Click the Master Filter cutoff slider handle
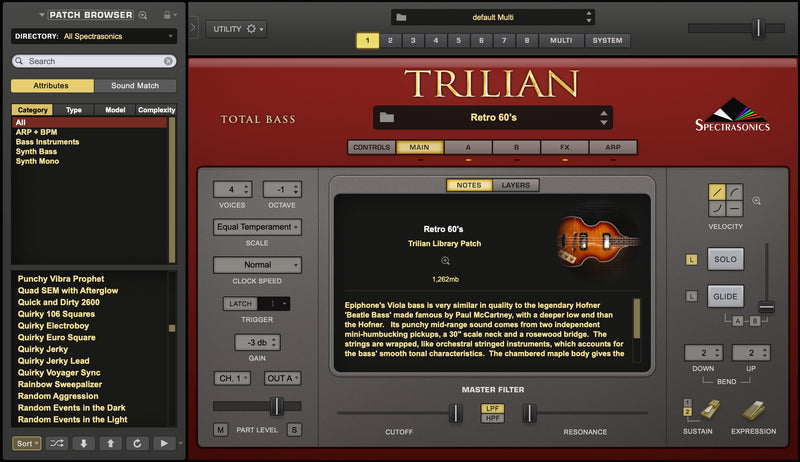The height and width of the screenshot is (462, 800). [x=456, y=412]
